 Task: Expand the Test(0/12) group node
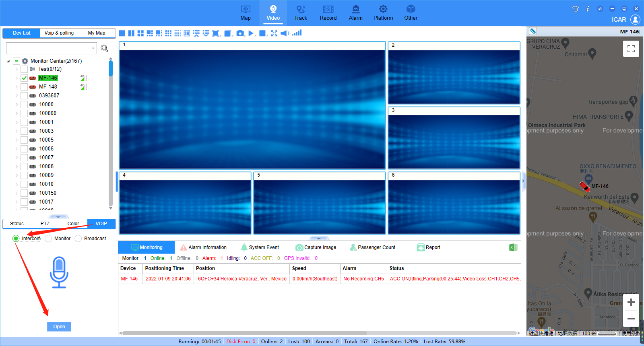[x=17, y=69]
